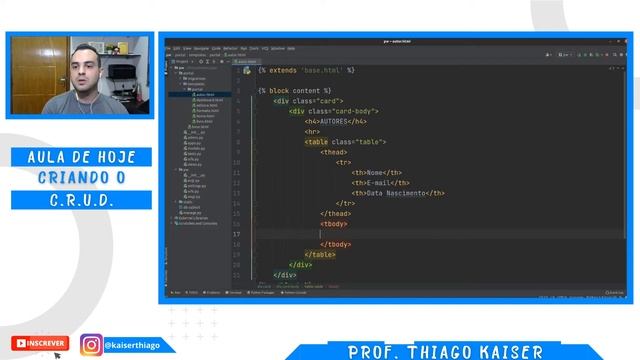Image resolution: width=640 pixels, height=360 pixels.
Task: Expand External Libraries node
Action: pos(172,218)
